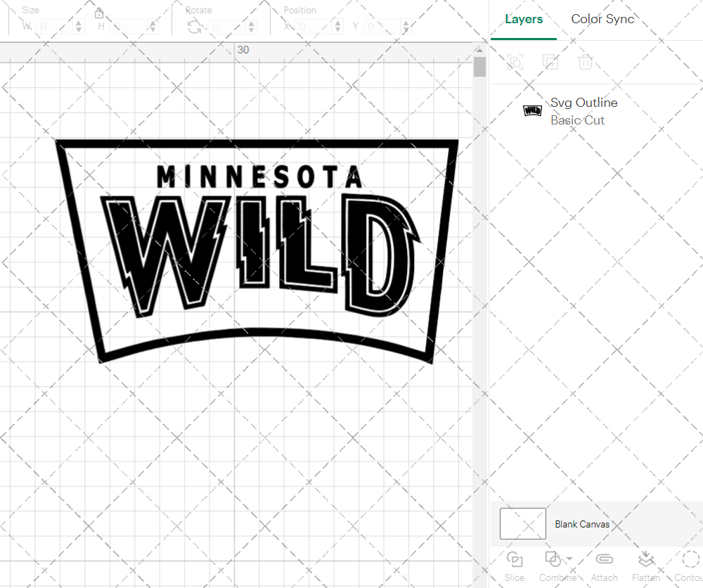Delete layer using the trash icon
Viewport: 703px width, 588px height.
586,62
